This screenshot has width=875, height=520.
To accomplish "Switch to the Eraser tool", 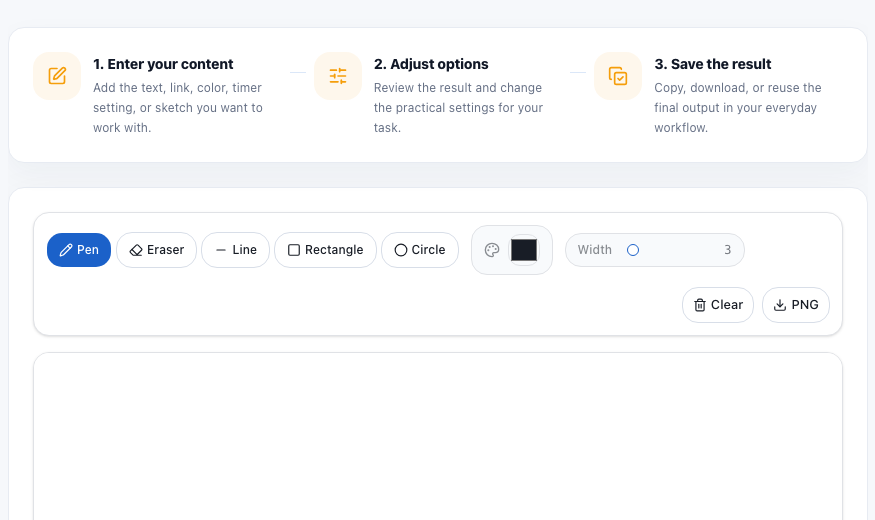I will [x=156, y=250].
